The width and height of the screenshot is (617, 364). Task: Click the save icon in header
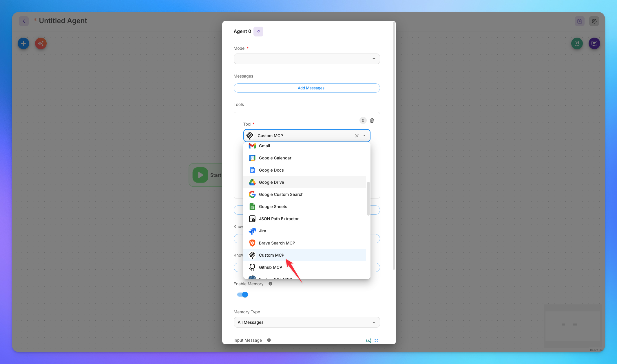click(579, 21)
